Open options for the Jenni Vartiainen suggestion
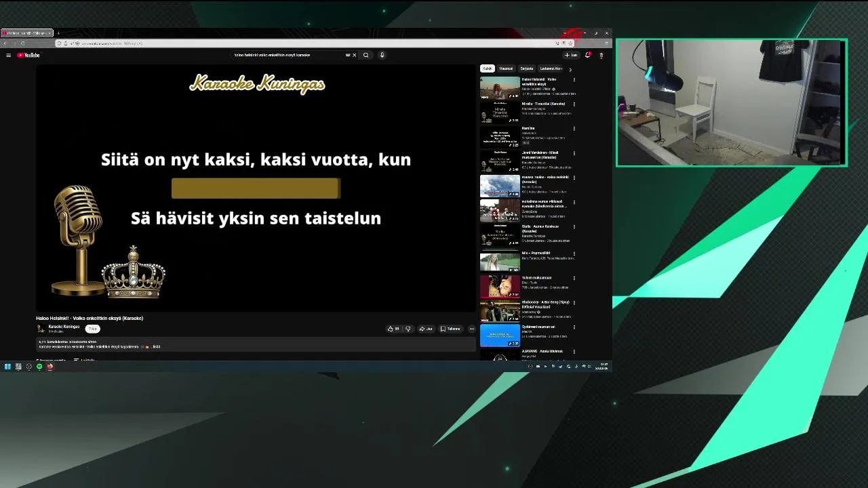 click(574, 153)
